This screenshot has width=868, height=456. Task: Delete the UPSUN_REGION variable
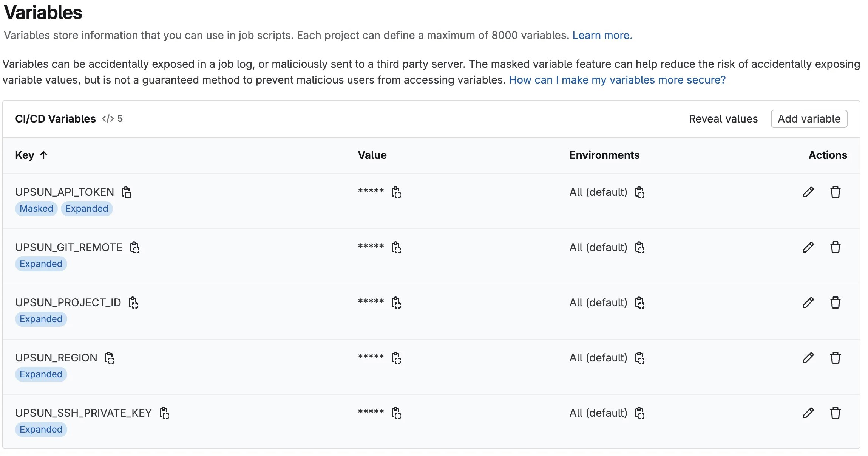coord(836,357)
